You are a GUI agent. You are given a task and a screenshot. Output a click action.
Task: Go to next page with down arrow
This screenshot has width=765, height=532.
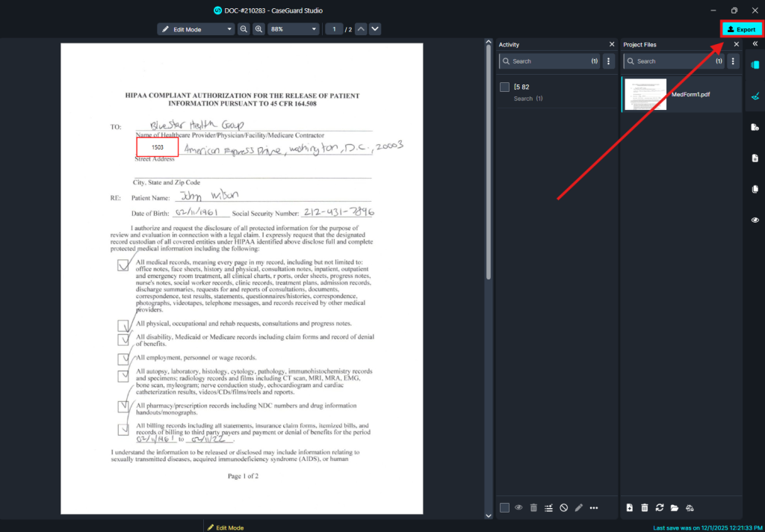[375, 29]
